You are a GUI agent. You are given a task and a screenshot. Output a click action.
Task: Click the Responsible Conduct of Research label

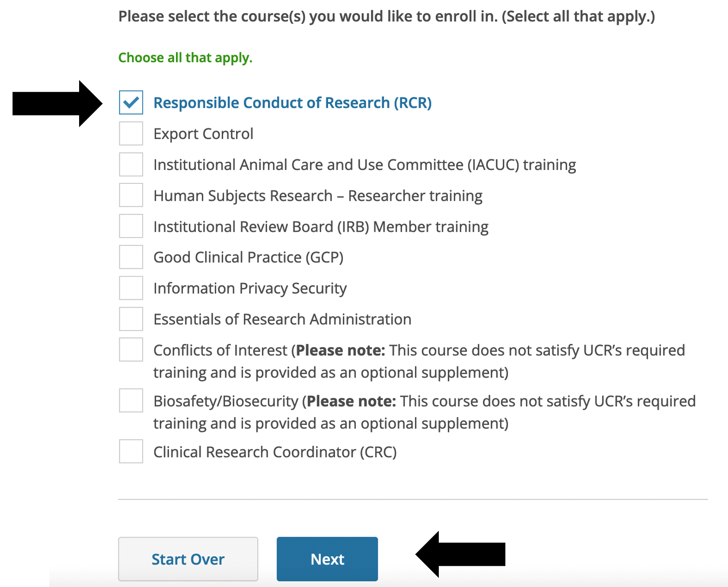pos(292,103)
